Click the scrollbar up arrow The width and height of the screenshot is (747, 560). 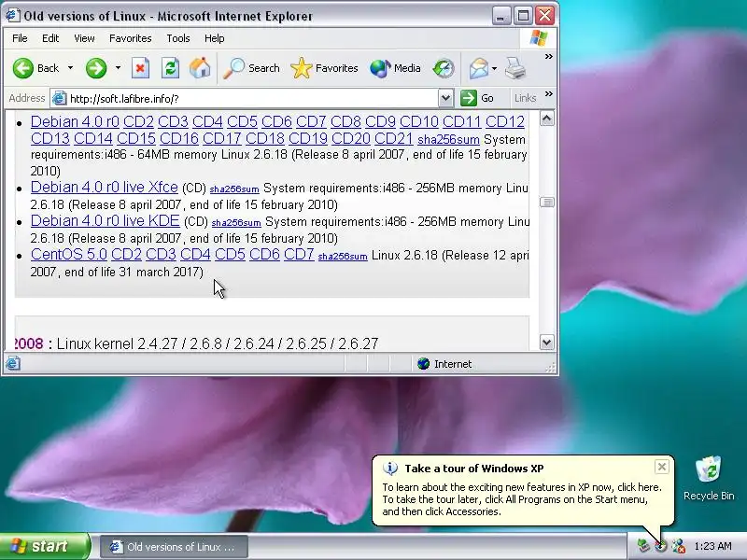pos(547,119)
